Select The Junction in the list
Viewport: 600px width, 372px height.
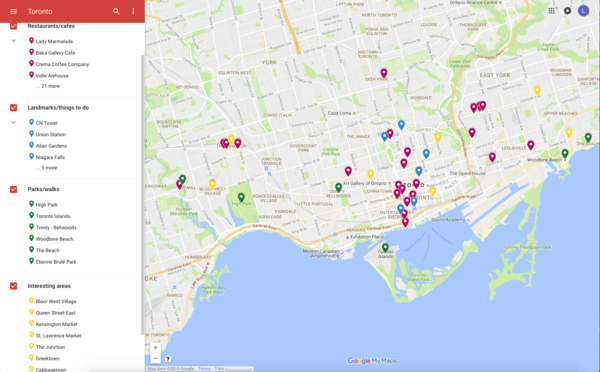51,347
